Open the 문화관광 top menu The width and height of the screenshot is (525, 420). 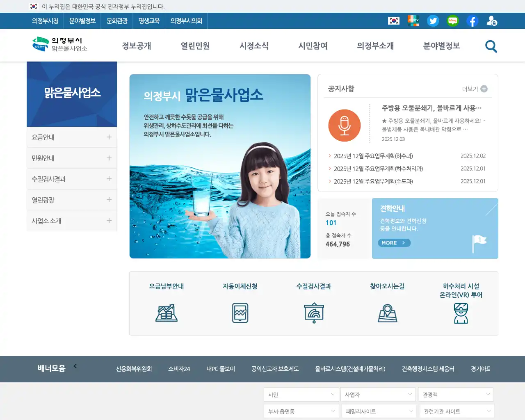(117, 21)
